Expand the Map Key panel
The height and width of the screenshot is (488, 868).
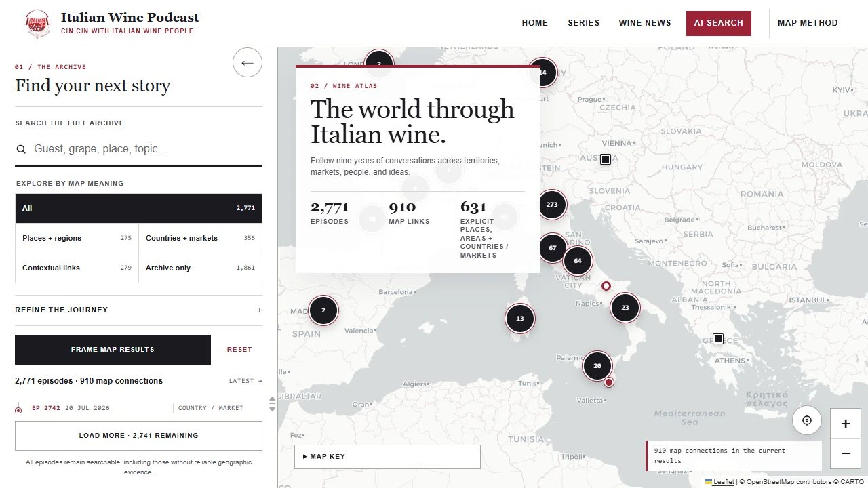(387, 457)
